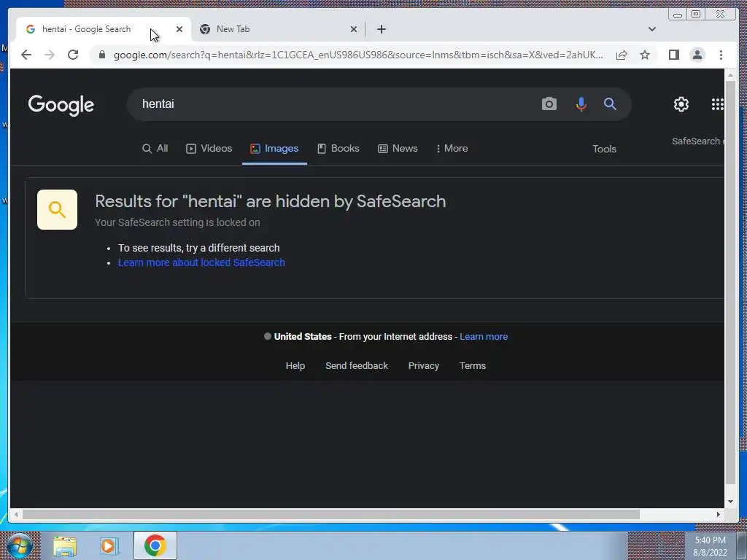The image size is (747, 560).
Task: Click the Google logo
Action: (x=61, y=105)
